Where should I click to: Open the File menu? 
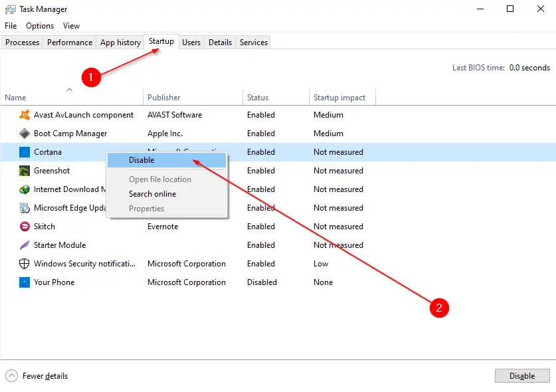coord(11,26)
